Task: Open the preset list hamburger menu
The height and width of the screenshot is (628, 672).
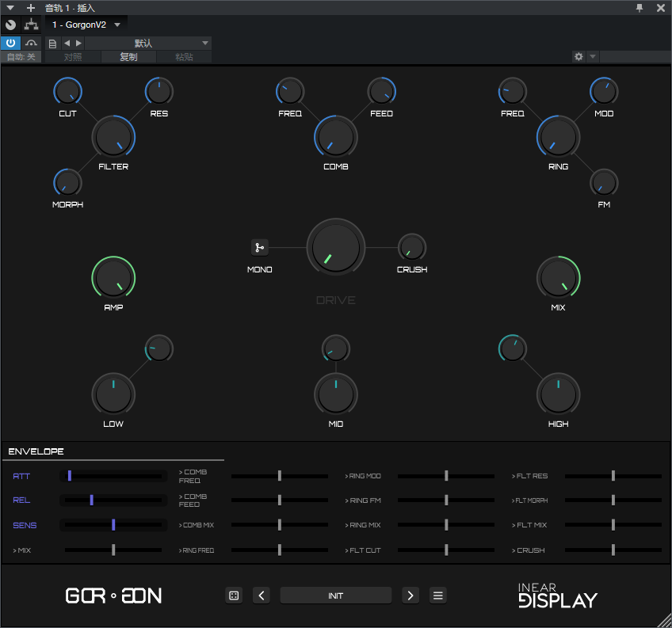Action: [x=437, y=596]
